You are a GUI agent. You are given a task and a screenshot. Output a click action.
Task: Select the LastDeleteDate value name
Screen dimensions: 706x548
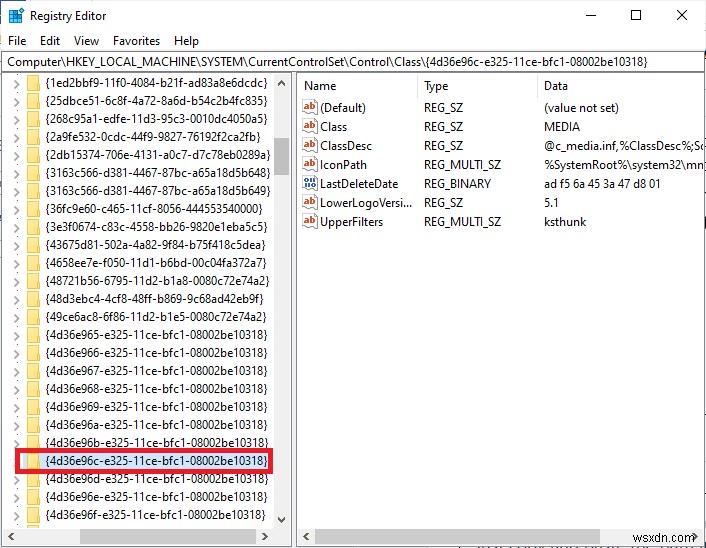(x=359, y=184)
